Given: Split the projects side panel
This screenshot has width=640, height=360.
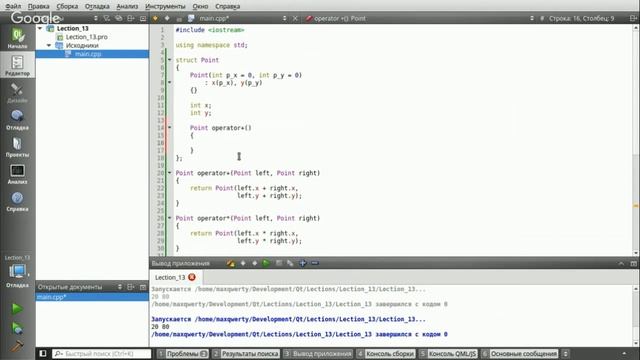Looking at the screenshot, I should pos(131,18).
